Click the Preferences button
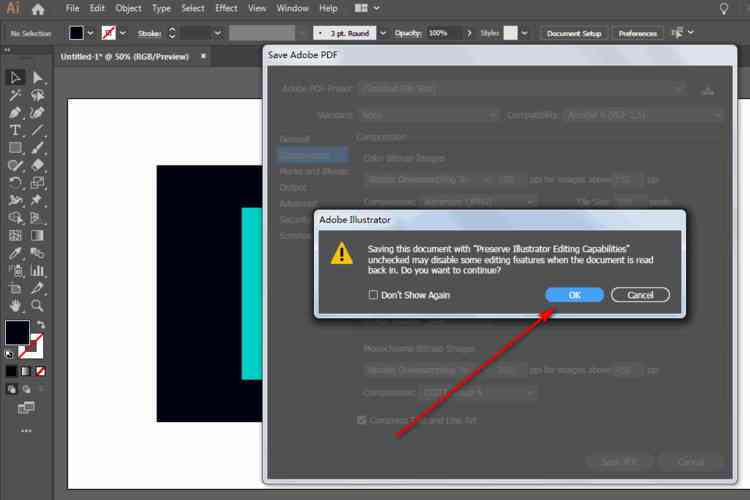This screenshot has width=750, height=500. click(x=638, y=33)
